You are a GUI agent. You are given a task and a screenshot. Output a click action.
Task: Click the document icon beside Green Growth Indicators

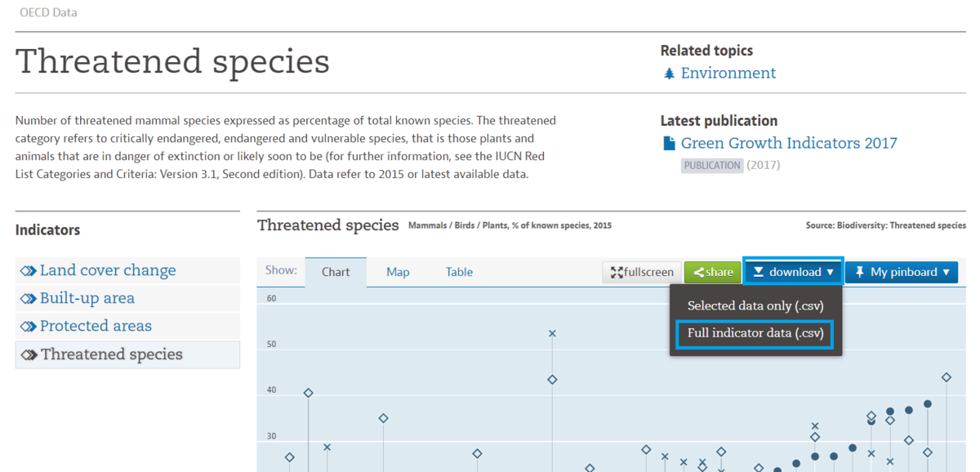[670, 144]
